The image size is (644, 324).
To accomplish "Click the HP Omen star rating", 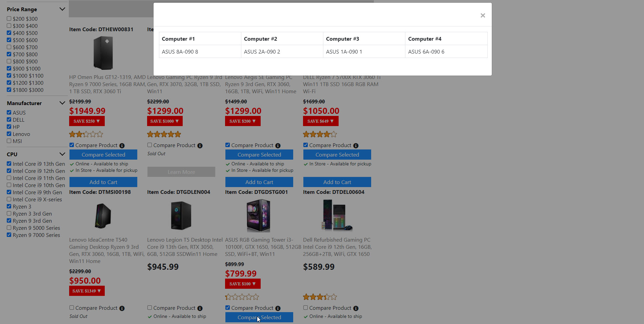I will pos(86,135).
